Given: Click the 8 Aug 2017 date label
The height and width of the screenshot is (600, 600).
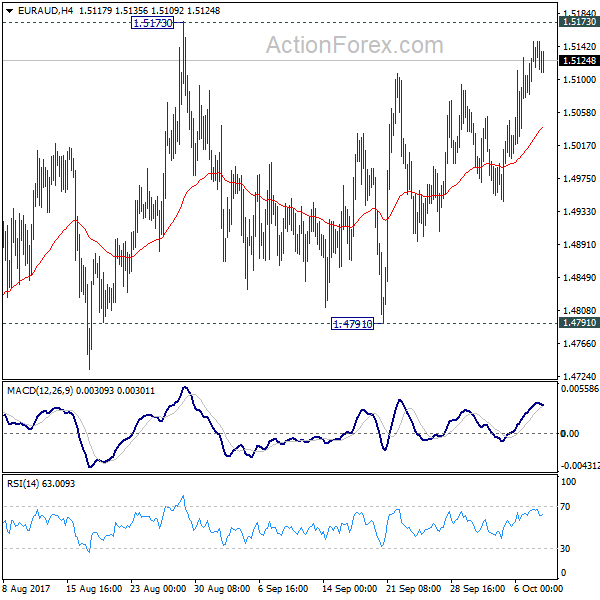Looking at the screenshot, I should click(26, 588).
